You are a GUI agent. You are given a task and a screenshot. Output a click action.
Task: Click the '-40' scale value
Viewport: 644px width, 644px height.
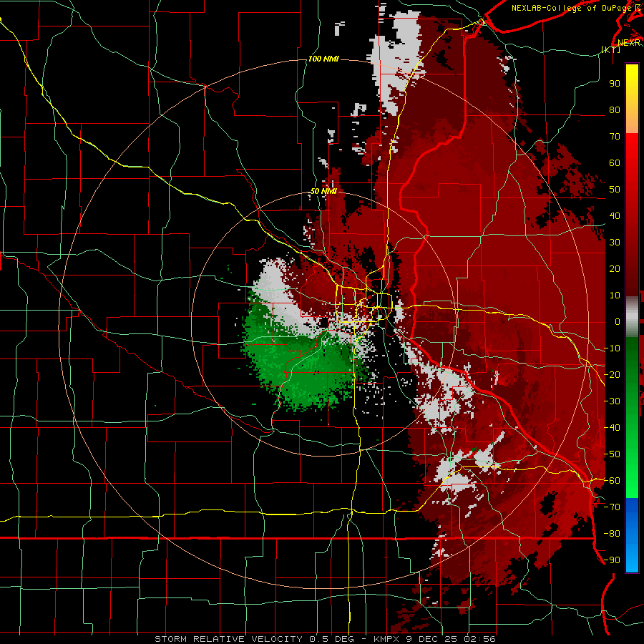tap(612, 428)
